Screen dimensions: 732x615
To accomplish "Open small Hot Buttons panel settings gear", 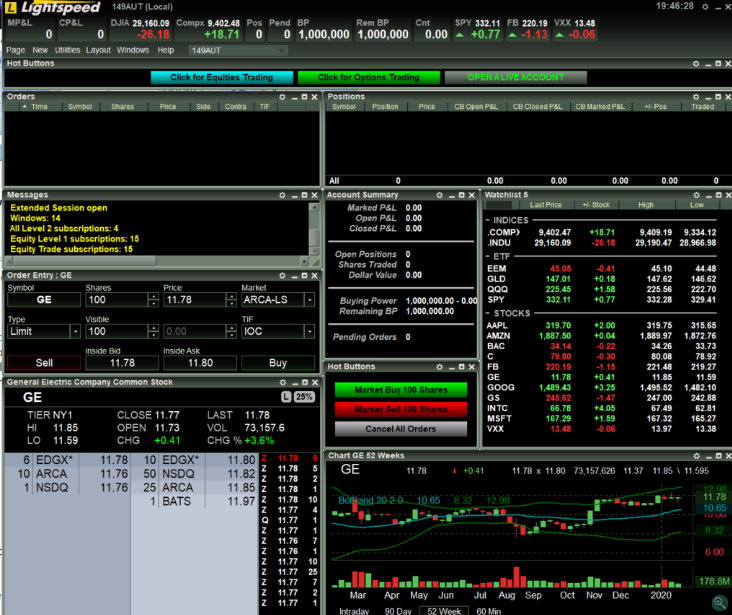I will click(439, 367).
